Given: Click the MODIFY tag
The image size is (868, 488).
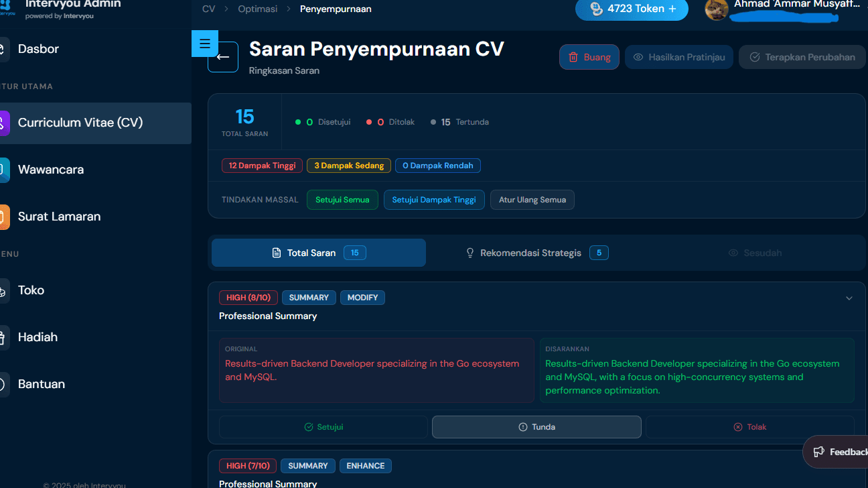Looking at the screenshot, I should pyautogui.click(x=362, y=298).
